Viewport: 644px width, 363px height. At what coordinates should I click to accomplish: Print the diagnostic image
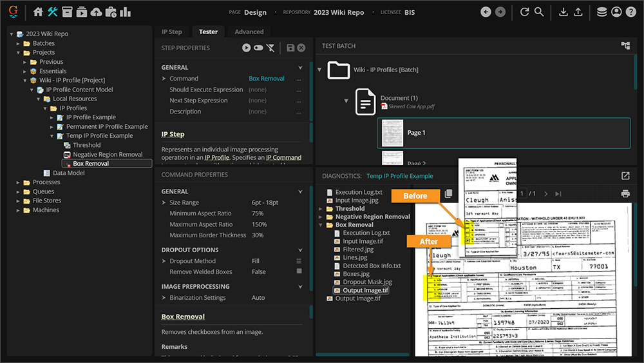pos(625,193)
